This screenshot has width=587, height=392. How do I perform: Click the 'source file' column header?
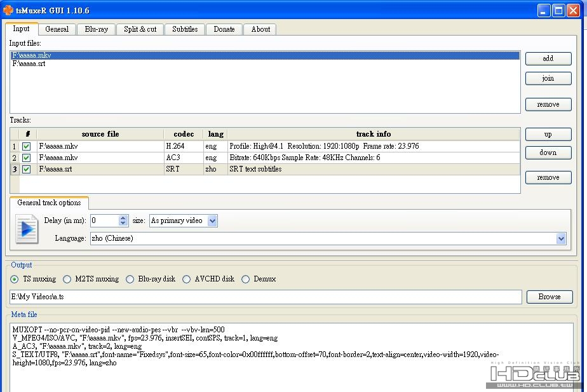[100, 134]
